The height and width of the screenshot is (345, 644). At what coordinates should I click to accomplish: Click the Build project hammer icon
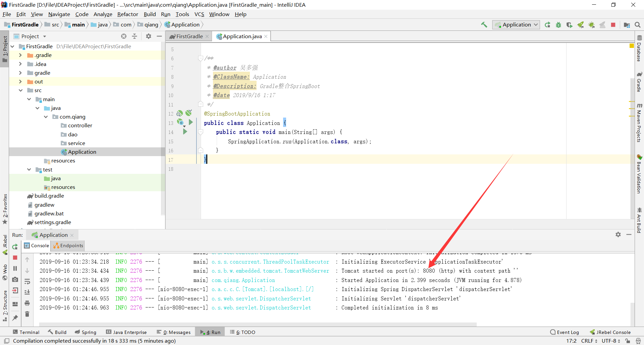484,24
